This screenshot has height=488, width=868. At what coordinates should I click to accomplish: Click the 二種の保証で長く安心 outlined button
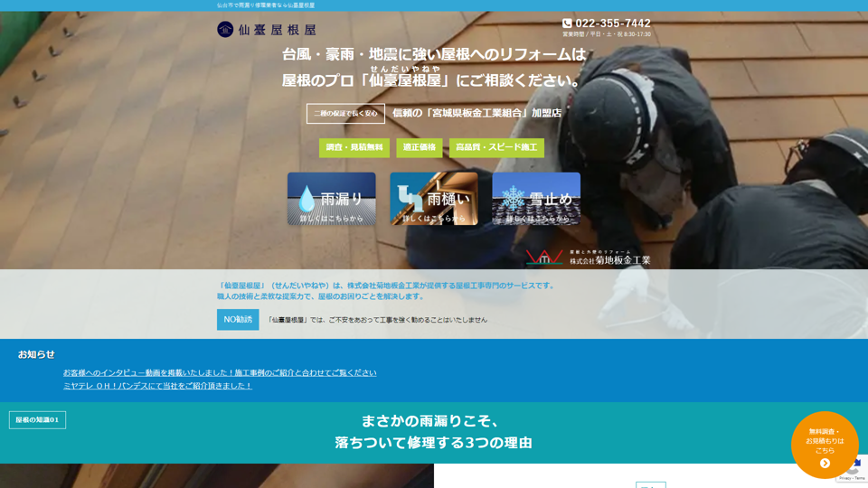click(345, 113)
